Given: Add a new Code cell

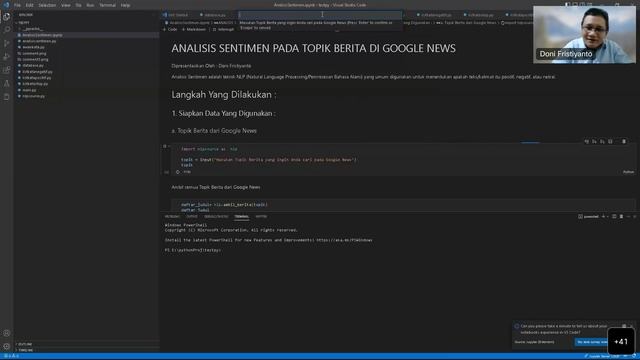Looking at the screenshot, I should [x=170, y=29].
